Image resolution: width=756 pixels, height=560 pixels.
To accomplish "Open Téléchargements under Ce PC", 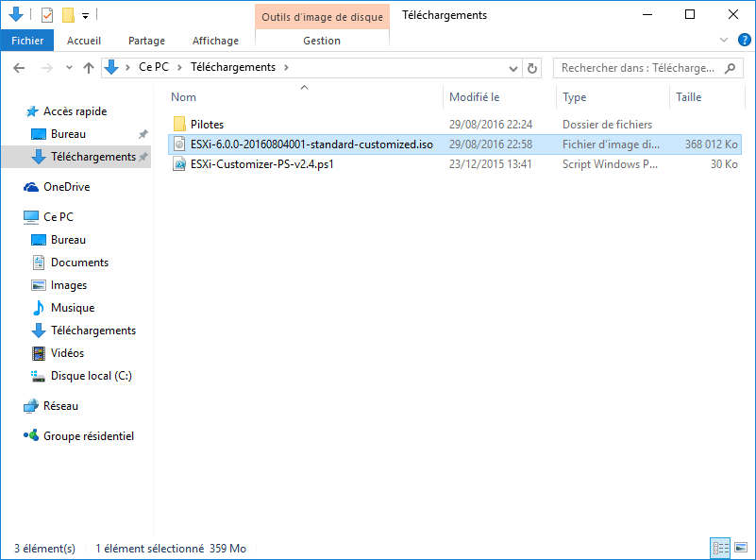I will click(x=93, y=331).
